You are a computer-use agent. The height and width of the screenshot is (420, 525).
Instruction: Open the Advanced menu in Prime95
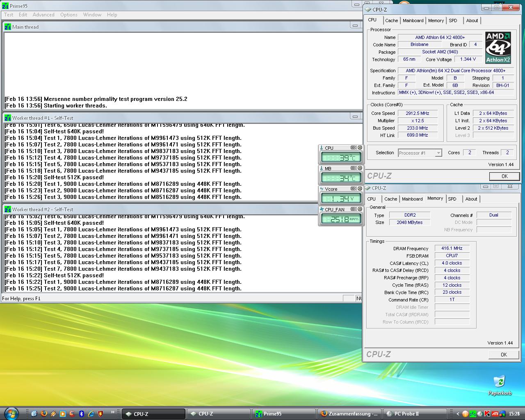[43, 14]
